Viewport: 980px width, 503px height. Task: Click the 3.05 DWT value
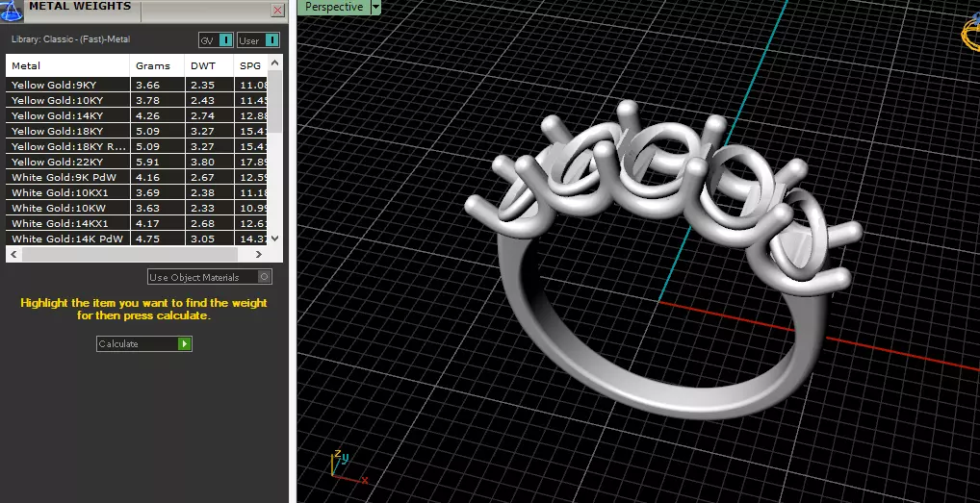click(x=202, y=239)
